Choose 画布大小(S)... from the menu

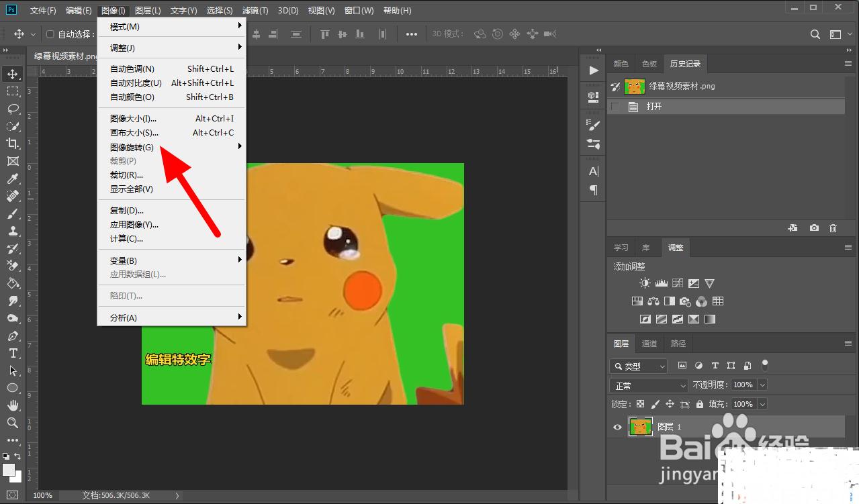pyautogui.click(x=134, y=133)
